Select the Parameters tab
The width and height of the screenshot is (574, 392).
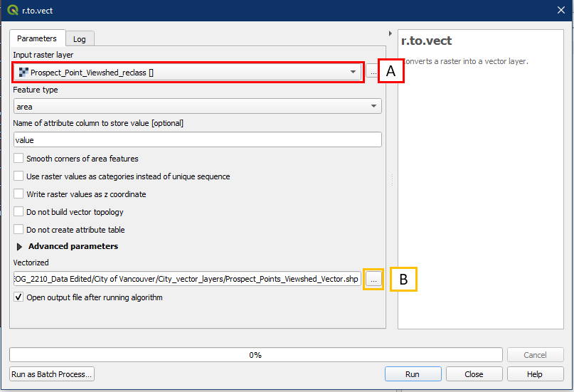37,38
